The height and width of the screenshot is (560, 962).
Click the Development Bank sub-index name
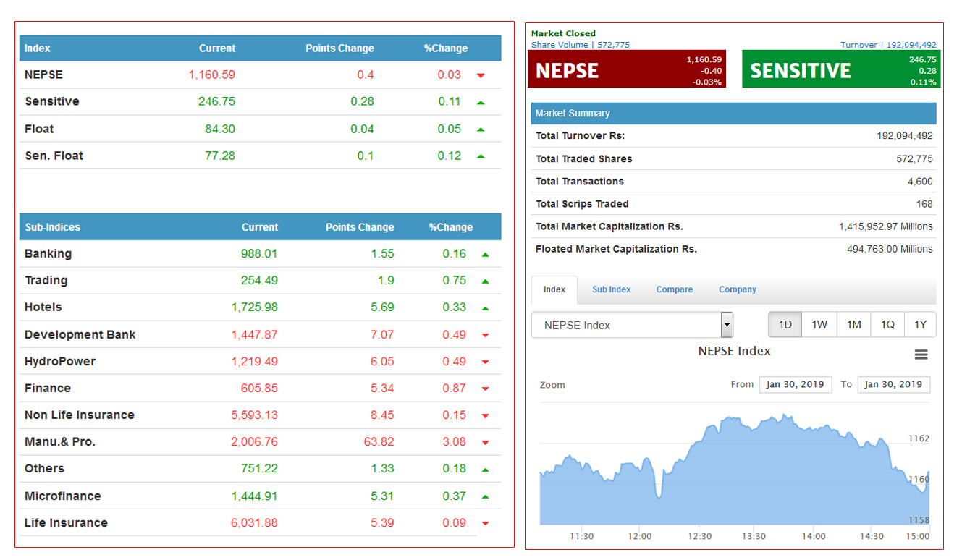point(80,334)
